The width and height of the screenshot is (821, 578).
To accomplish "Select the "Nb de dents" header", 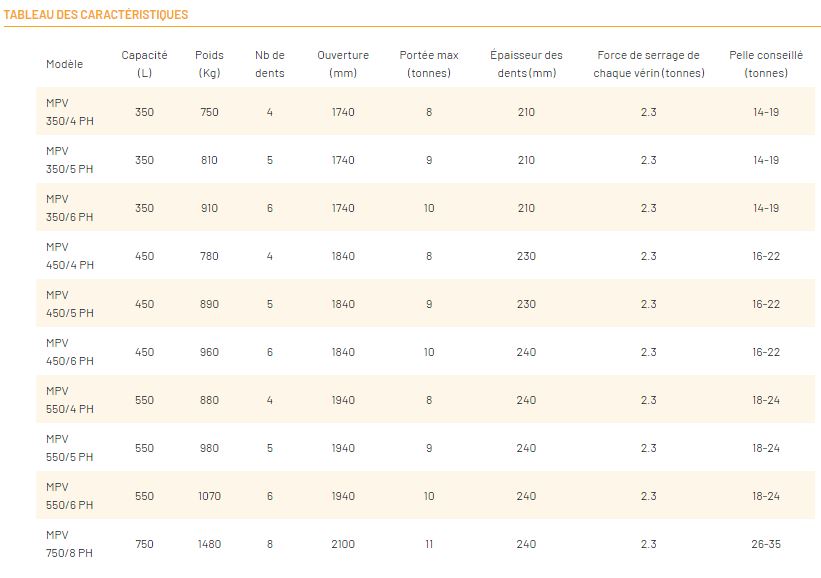I will click(270, 64).
